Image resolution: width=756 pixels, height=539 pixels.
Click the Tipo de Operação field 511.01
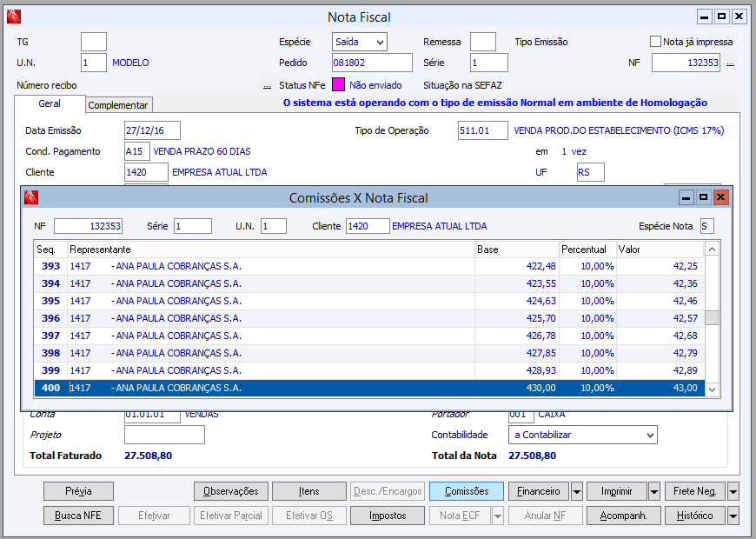coord(482,130)
